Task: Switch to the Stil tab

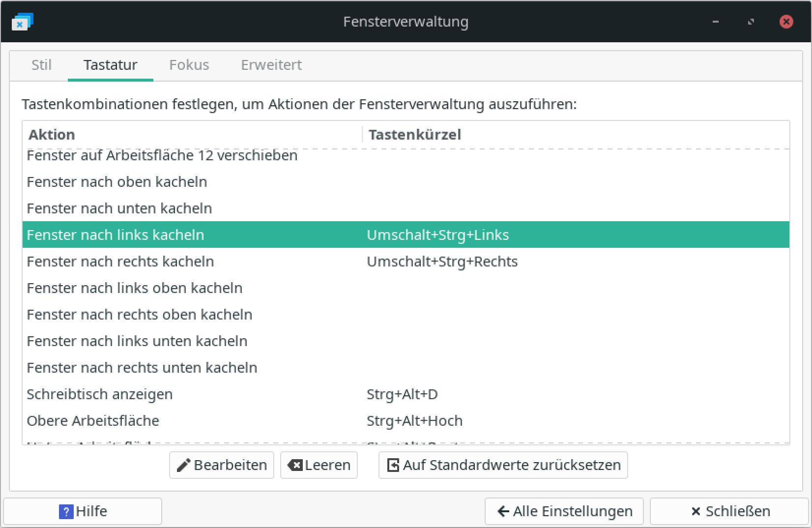Action: point(41,65)
